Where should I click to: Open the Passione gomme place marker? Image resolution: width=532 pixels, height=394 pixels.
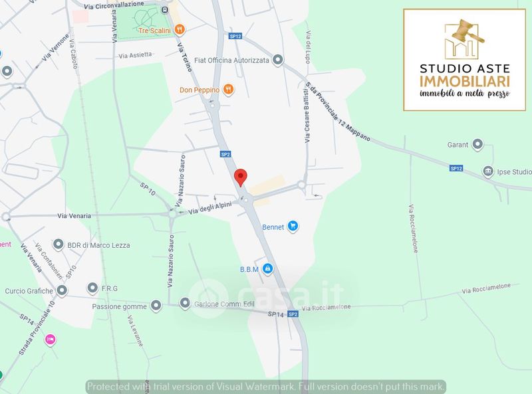tap(156, 306)
